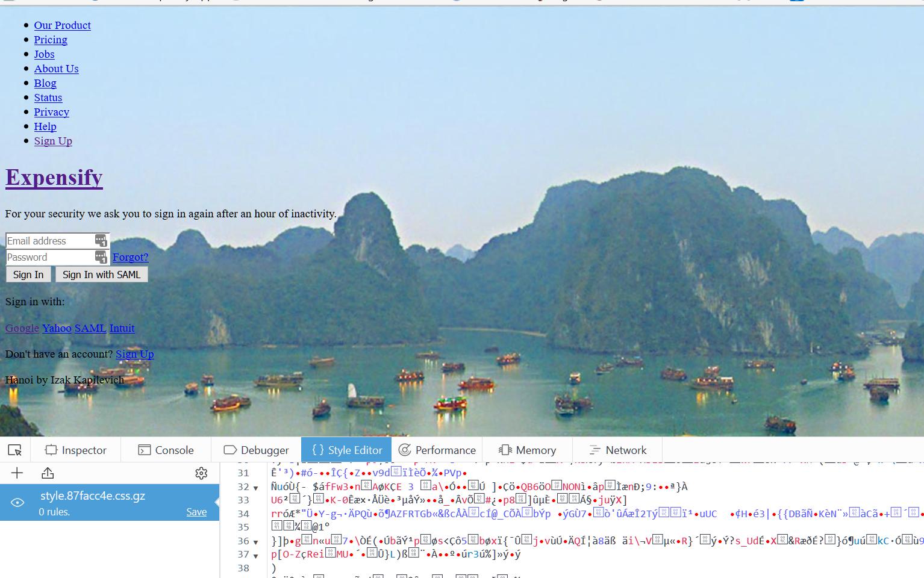Open the Status link
The image size is (924, 578).
click(48, 98)
